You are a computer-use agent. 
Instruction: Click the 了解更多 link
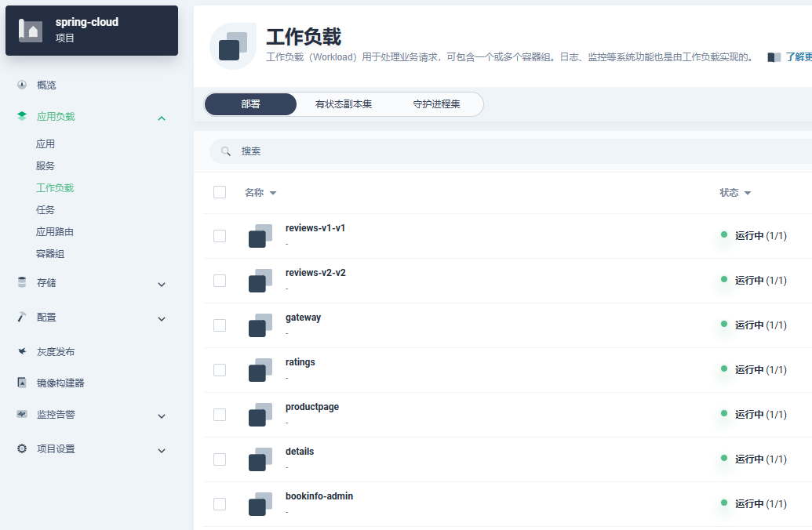click(x=799, y=57)
